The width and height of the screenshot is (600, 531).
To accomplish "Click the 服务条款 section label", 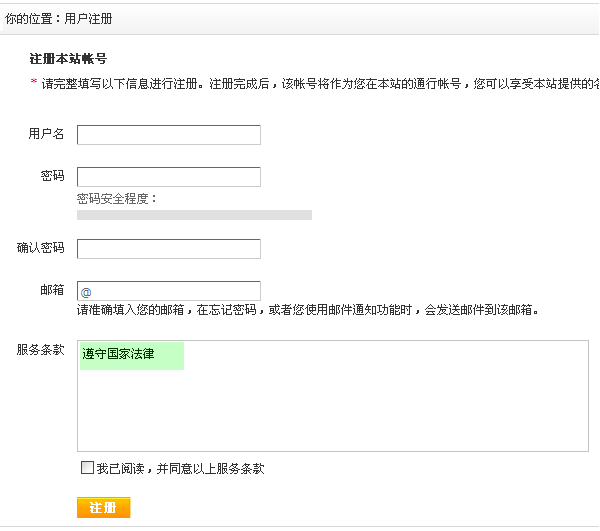I will (x=40, y=350).
